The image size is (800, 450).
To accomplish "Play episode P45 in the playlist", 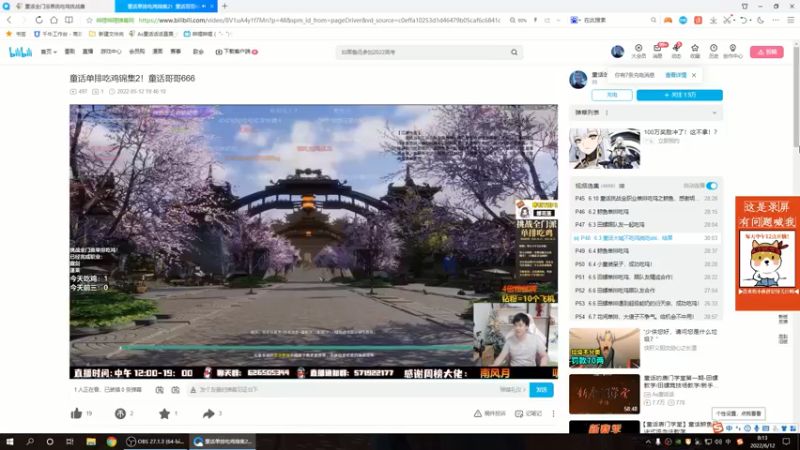I will point(646,198).
